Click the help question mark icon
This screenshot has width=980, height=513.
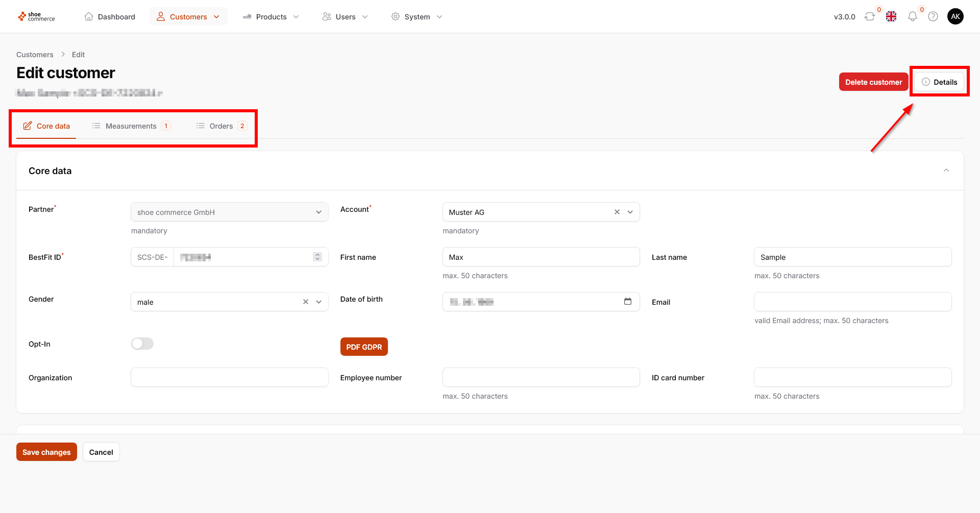click(x=933, y=17)
